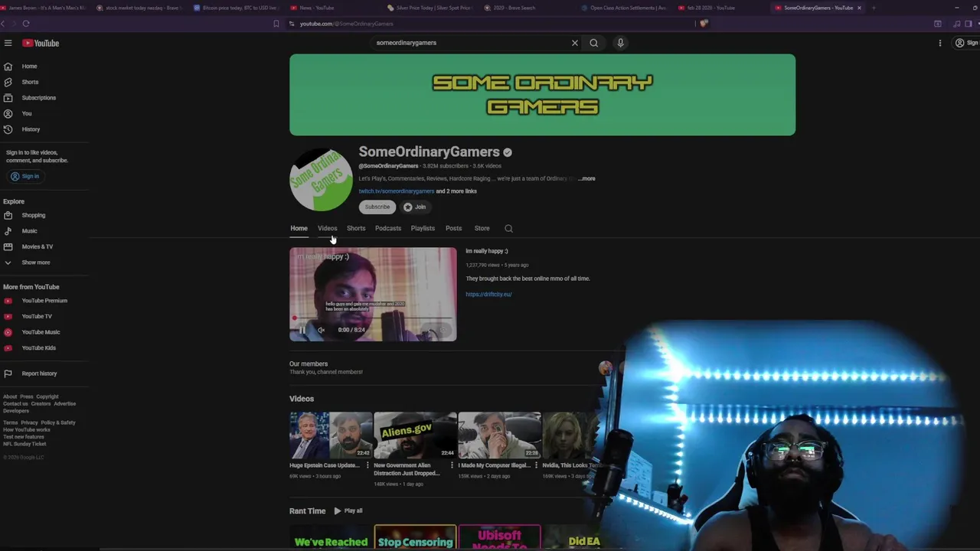Screen dimensions: 980x551
Task: Switch to the Videos tab
Action: [327, 228]
